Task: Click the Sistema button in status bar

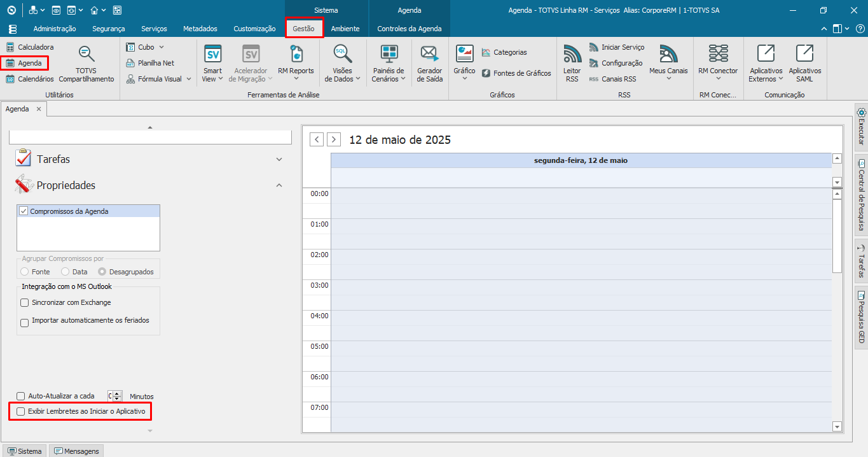Action: pos(24,451)
